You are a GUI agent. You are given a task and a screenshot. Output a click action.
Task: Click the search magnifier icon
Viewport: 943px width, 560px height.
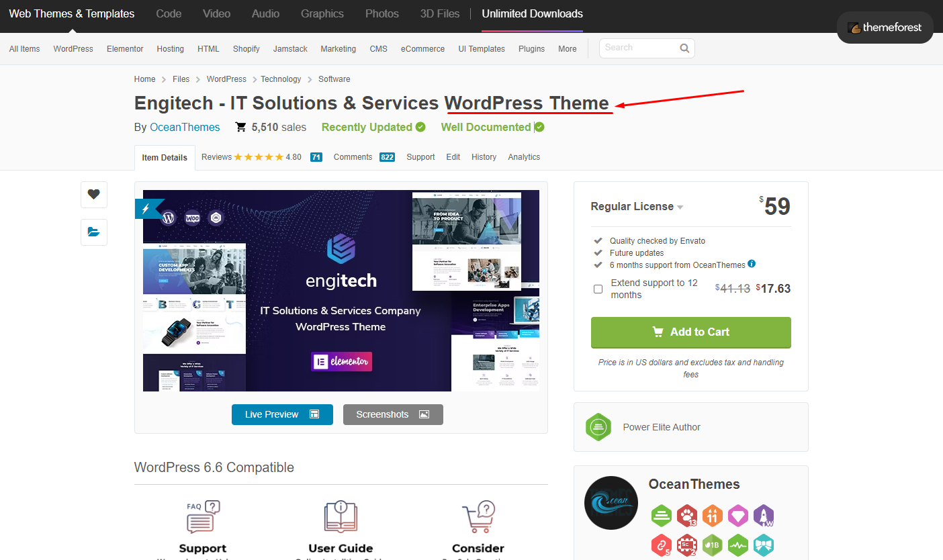[x=684, y=48]
